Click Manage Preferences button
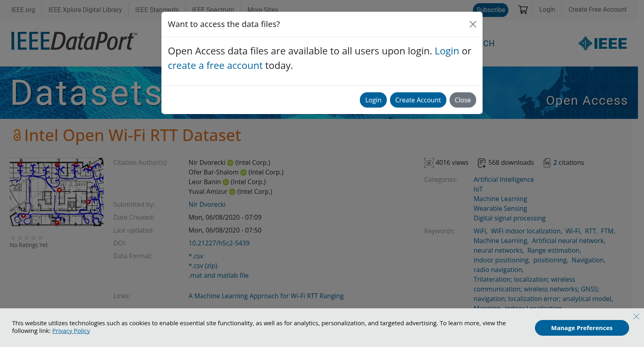This screenshot has width=644, height=347. [x=582, y=328]
